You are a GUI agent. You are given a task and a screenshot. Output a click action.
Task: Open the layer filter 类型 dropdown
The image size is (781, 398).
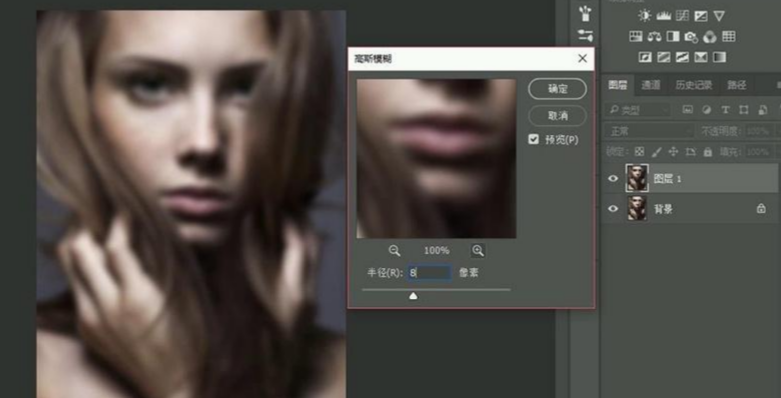(639, 110)
